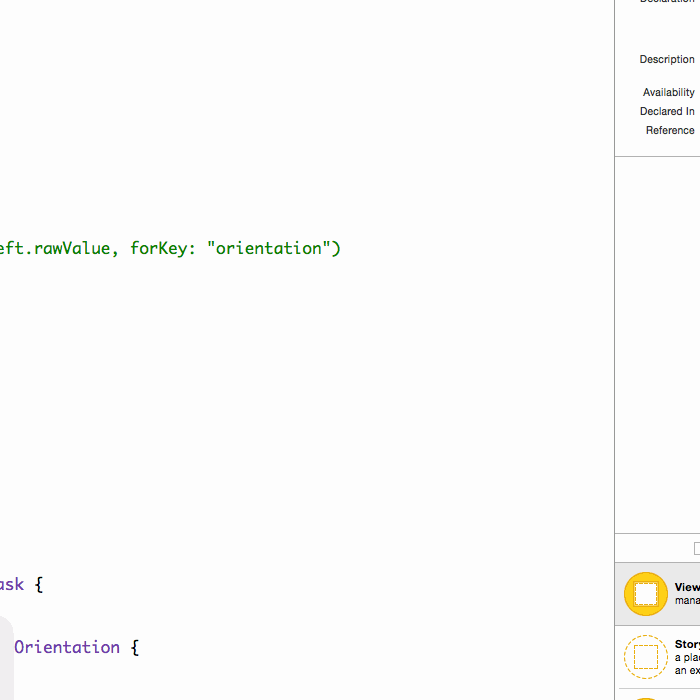Click the Reference label in Quick Help
This screenshot has height=700, width=700.
pyautogui.click(x=670, y=131)
